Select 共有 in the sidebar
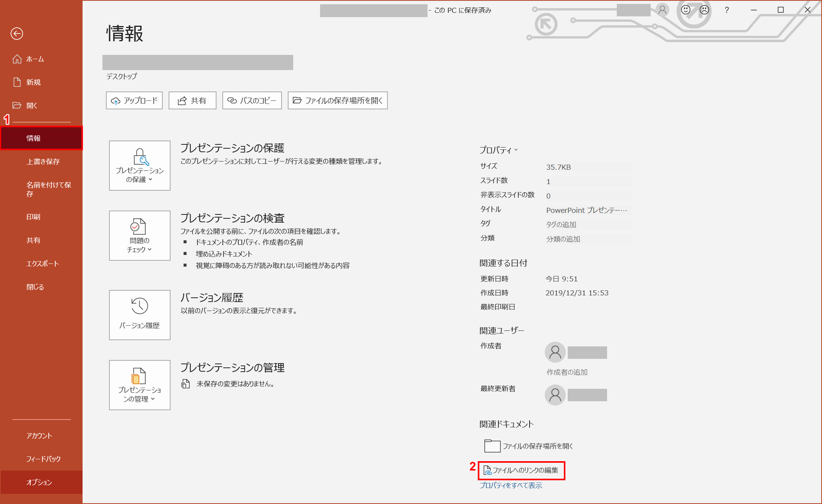 [41, 240]
